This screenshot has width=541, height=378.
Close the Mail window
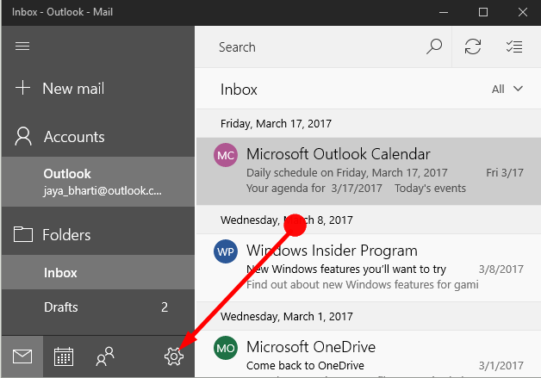(523, 12)
